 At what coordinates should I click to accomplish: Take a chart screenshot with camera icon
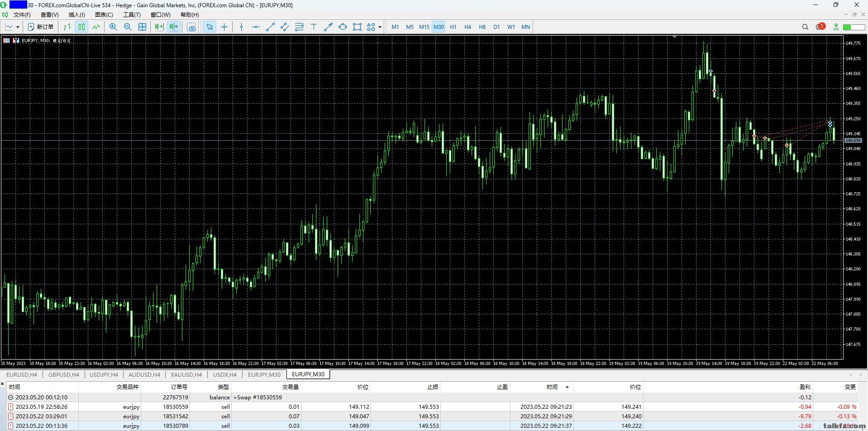191,27
